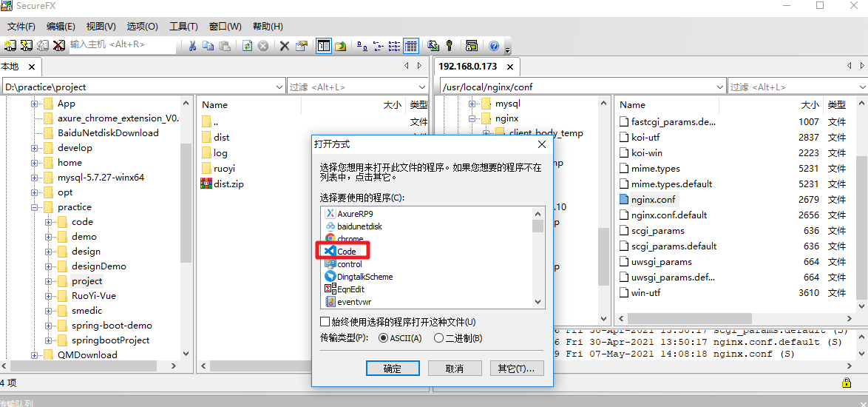The width and height of the screenshot is (868, 407).
Task: Click the blue help question icon
Action: [x=494, y=46]
